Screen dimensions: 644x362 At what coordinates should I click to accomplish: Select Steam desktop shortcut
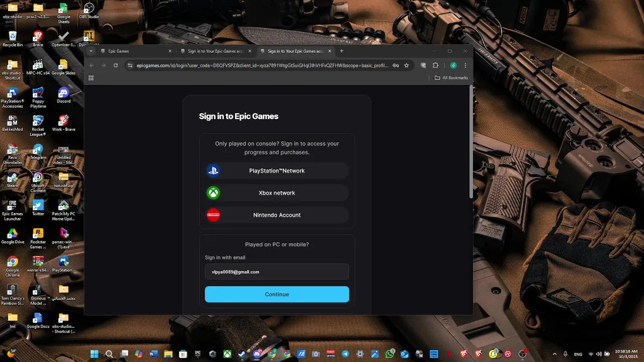point(13,179)
